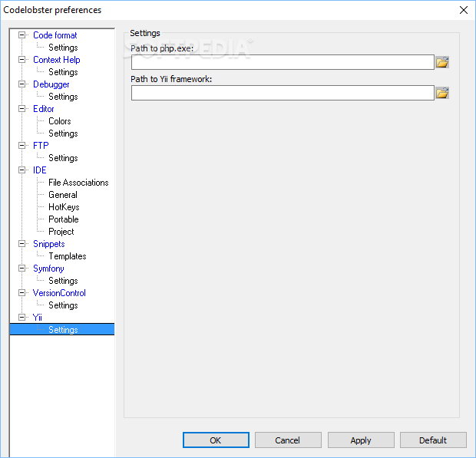476x458 pixels.
Task: Collapse the Code format tree node
Action: tap(21, 35)
